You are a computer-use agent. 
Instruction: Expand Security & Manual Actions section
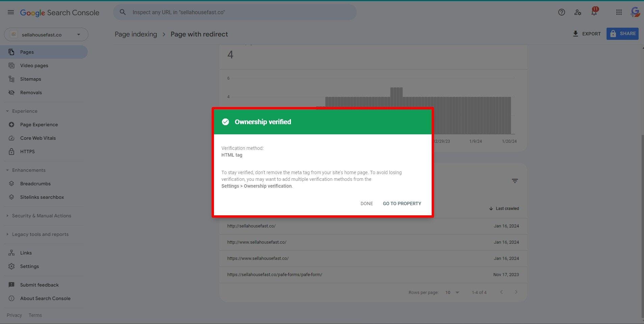click(x=41, y=216)
